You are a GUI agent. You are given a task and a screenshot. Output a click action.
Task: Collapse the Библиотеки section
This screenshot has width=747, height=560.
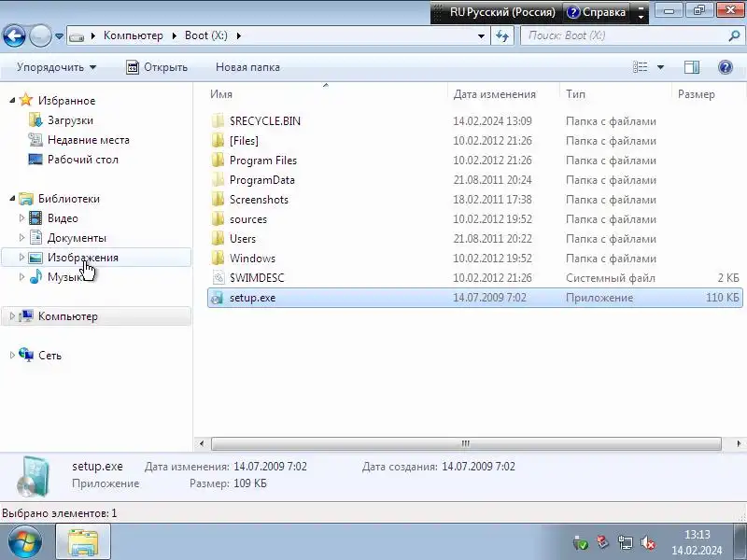(12, 198)
